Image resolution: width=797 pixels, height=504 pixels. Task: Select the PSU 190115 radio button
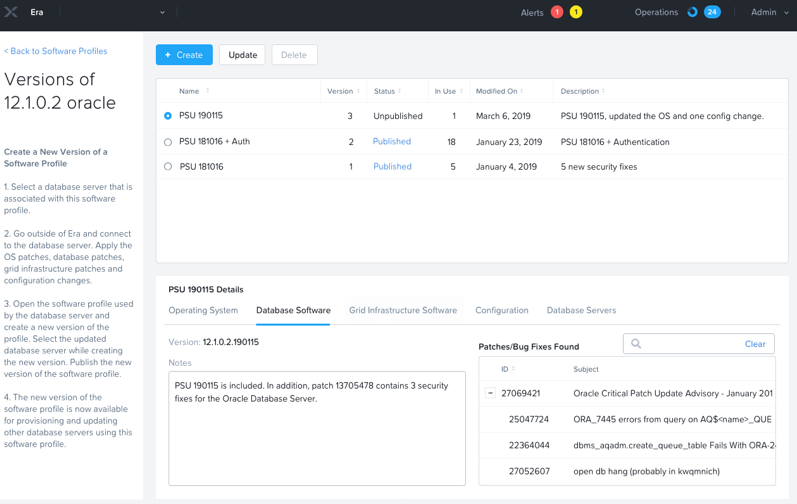[x=168, y=116]
